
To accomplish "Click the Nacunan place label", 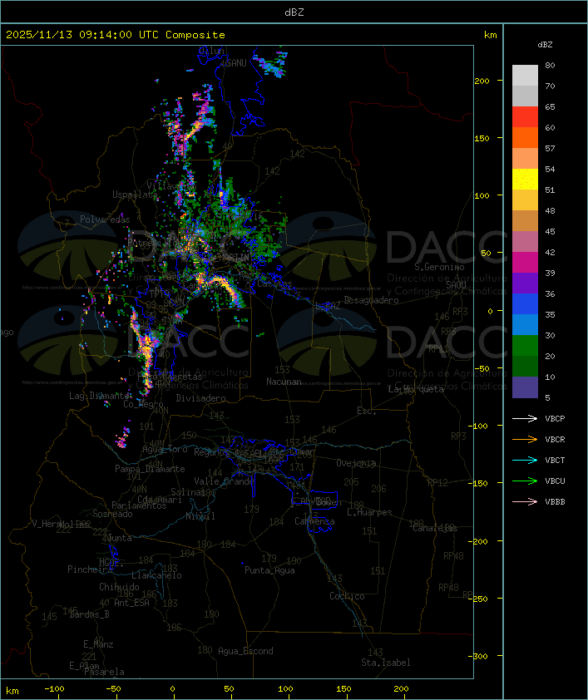I will 284,382.
